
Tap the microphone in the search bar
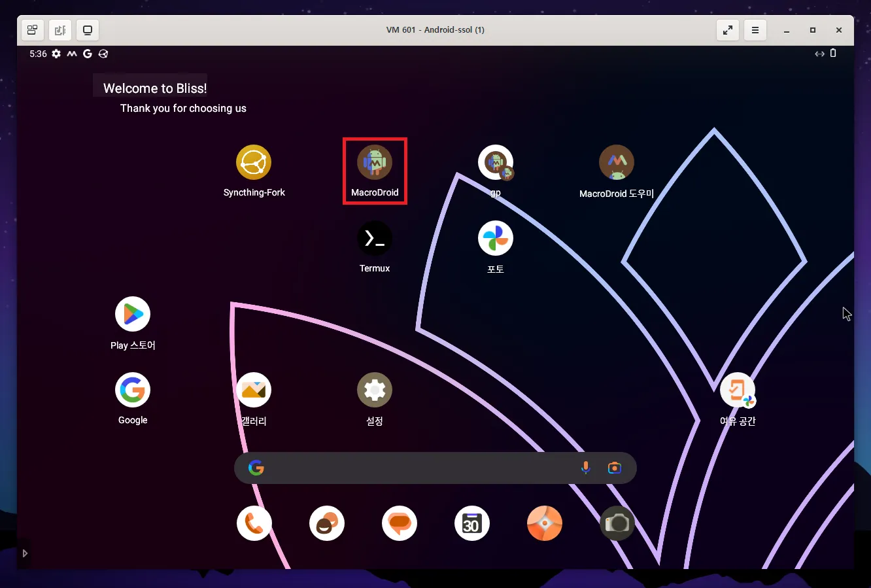point(586,468)
